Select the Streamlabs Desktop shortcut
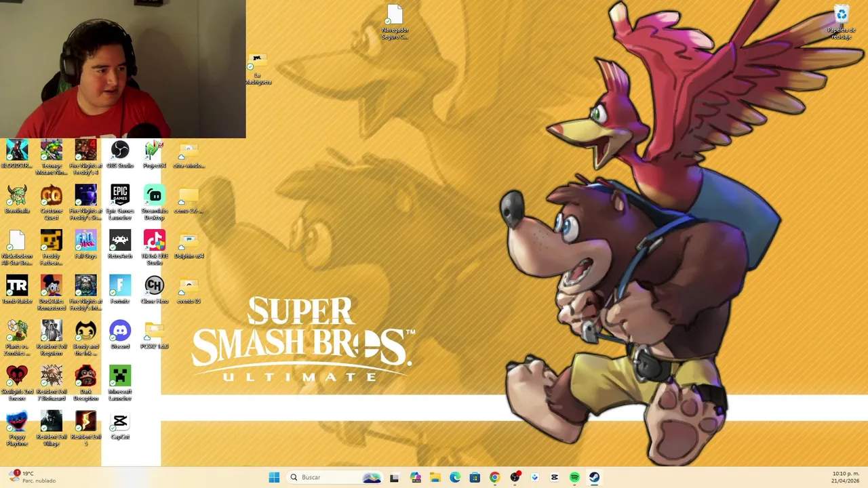868x488 pixels. pyautogui.click(x=154, y=203)
